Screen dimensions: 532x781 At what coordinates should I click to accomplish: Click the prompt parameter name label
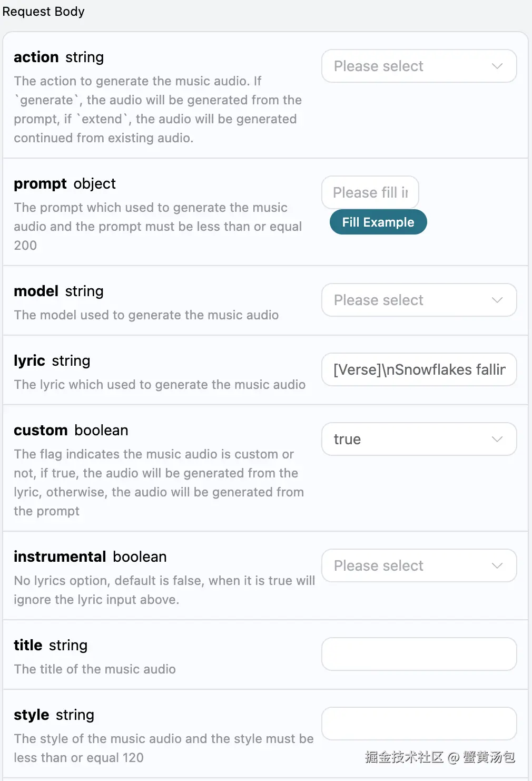click(x=40, y=183)
